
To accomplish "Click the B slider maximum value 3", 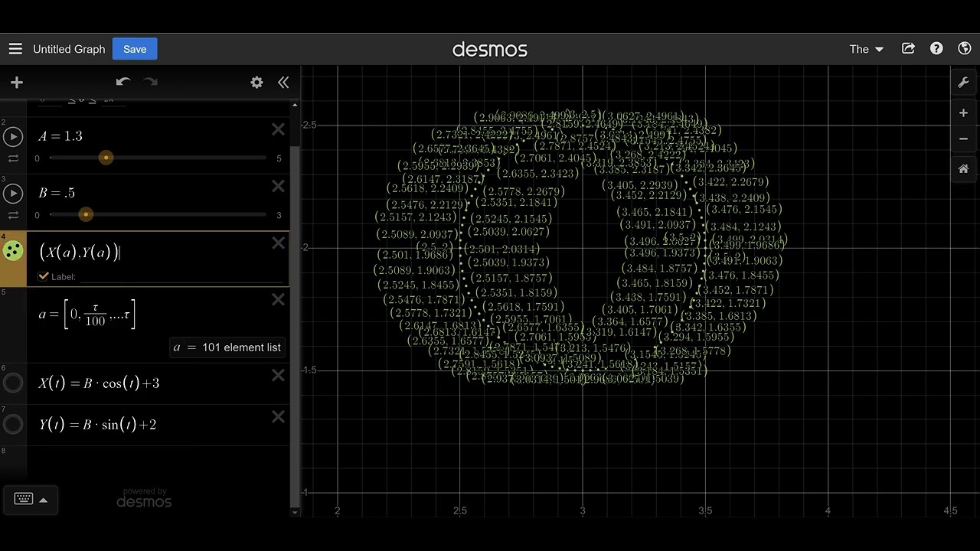I will click(279, 215).
